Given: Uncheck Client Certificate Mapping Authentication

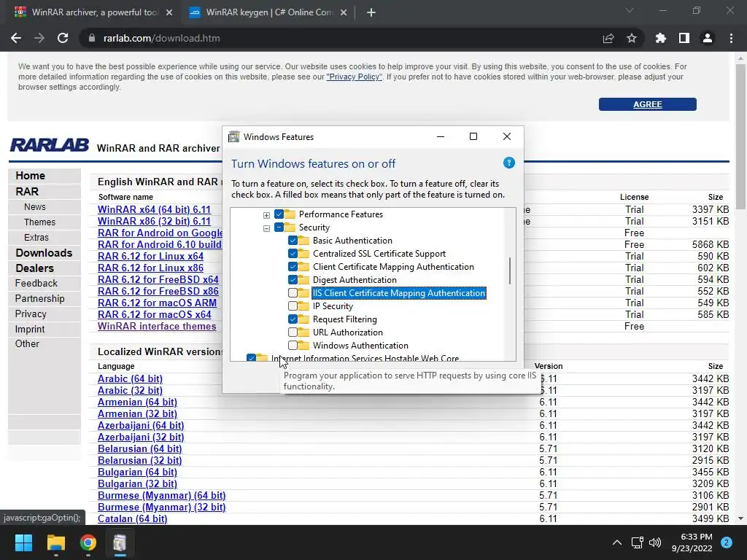Looking at the screenshot, I should click(293, 267).
